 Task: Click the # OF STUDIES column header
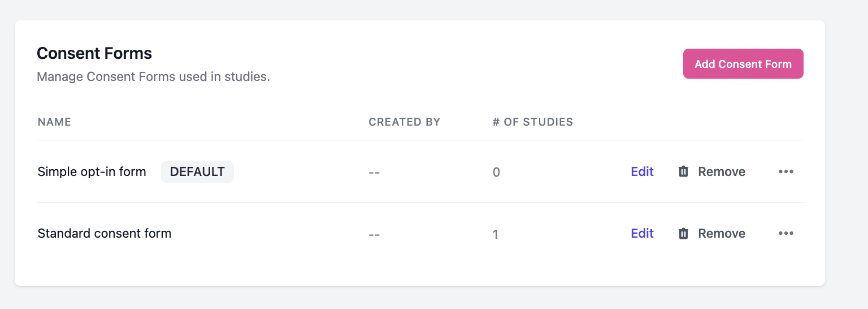[532, 122]
